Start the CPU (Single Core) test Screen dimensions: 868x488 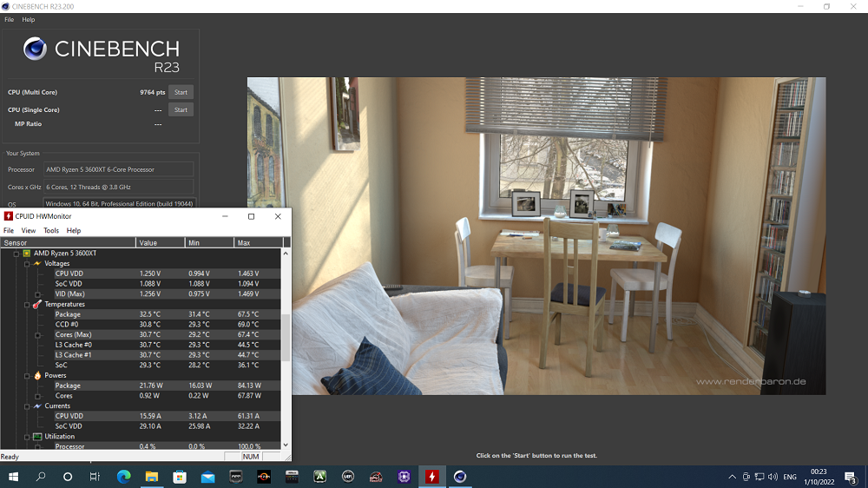(x=181, y=109)
